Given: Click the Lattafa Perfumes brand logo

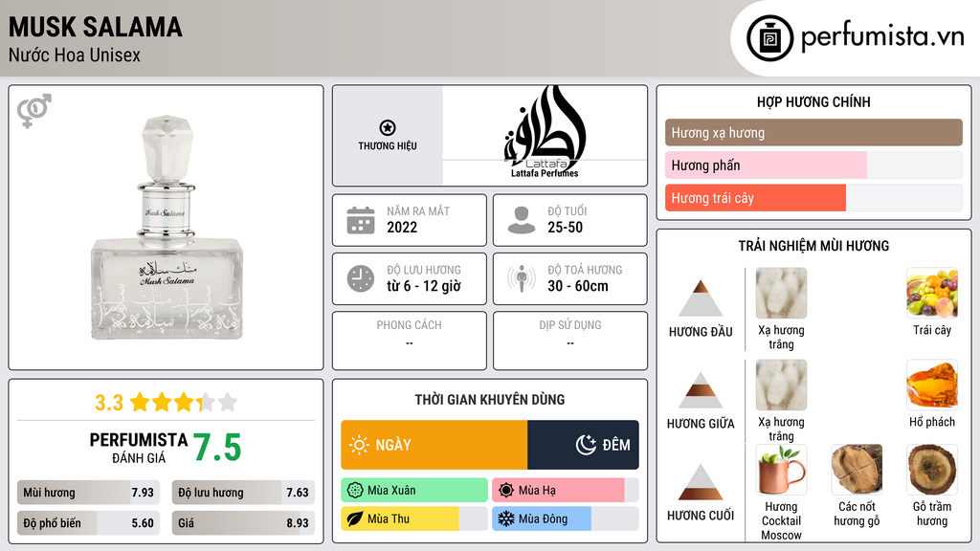Looking at the screenshot, I should coord(544,132).
